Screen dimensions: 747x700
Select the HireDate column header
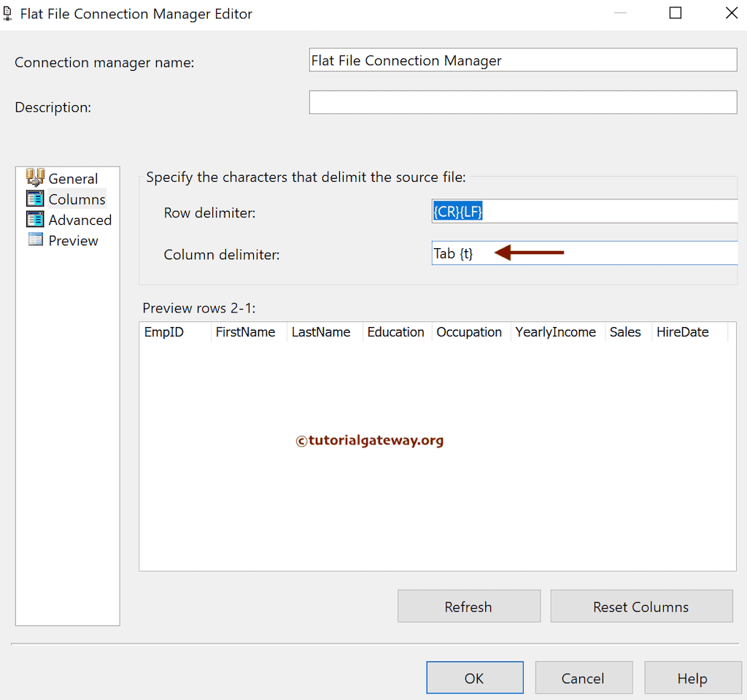[x=682, y=331]
